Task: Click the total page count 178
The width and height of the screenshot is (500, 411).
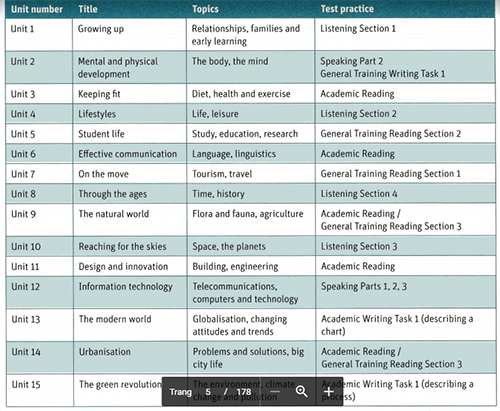Action: coord(244,392)
